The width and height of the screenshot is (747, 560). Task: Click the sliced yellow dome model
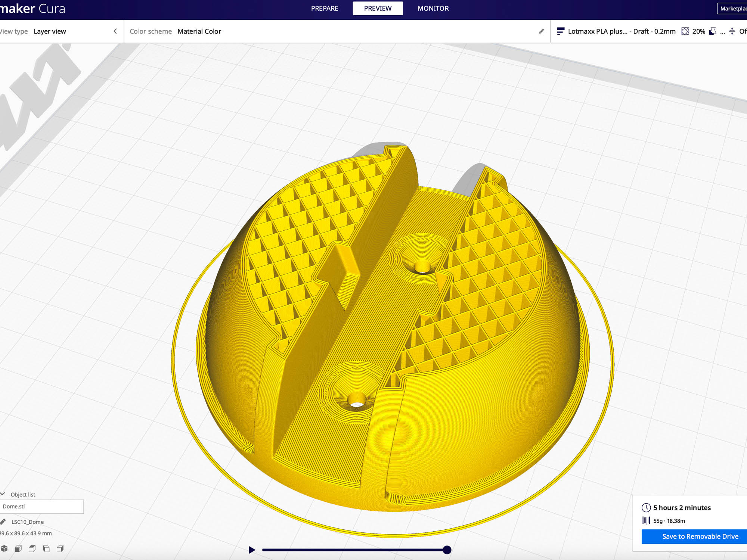(392, 329)
